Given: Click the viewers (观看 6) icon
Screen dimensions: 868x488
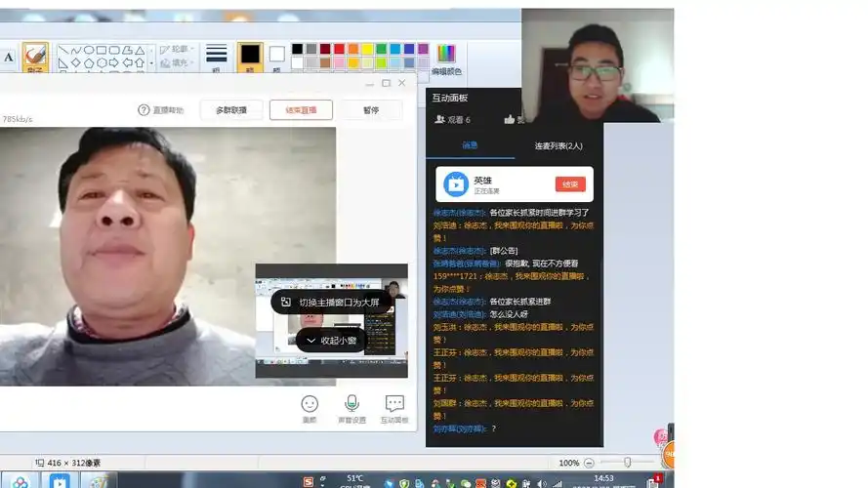Looking at the screenshot, I should pyautogui.click(x=440, y=119).
